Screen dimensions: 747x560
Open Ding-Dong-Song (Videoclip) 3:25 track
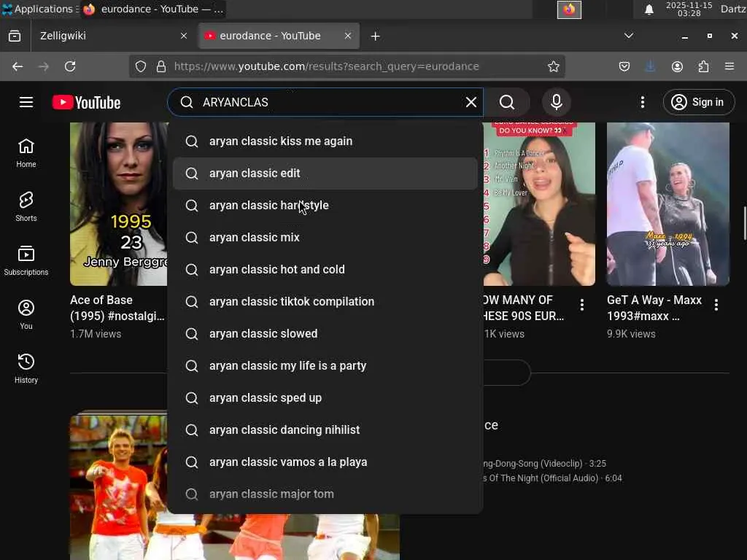pos(544,463)
